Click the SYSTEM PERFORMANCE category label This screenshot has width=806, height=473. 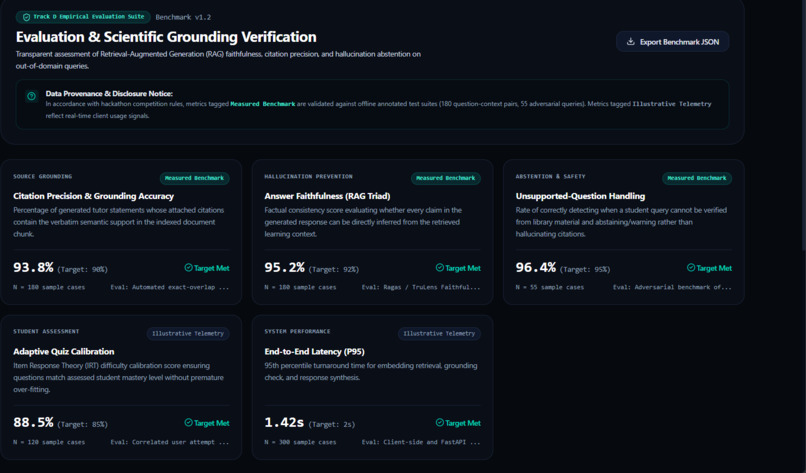point(298,332)
